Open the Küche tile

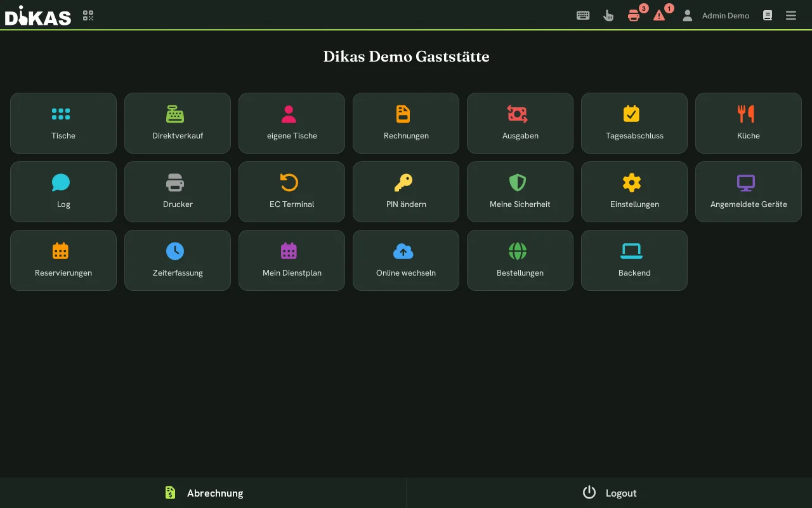749,123
